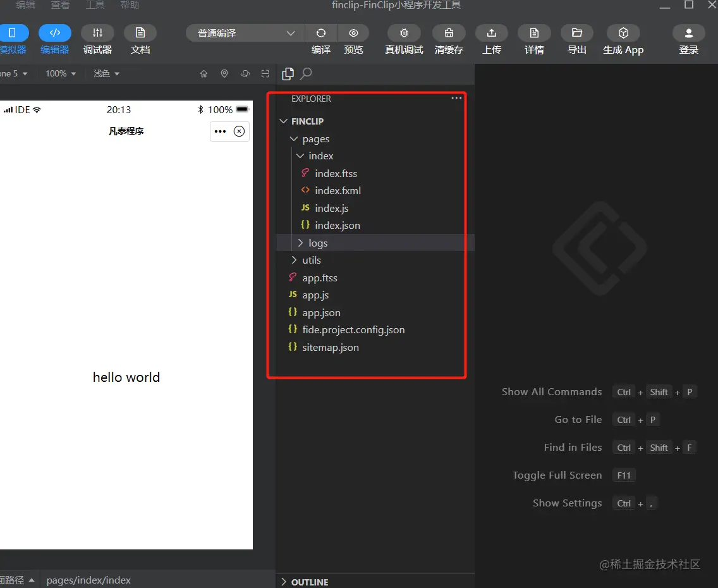Click the hello world text in simulator
Image resolution: width=718 pixels, height=588 pixels.
tap(126, 377)
